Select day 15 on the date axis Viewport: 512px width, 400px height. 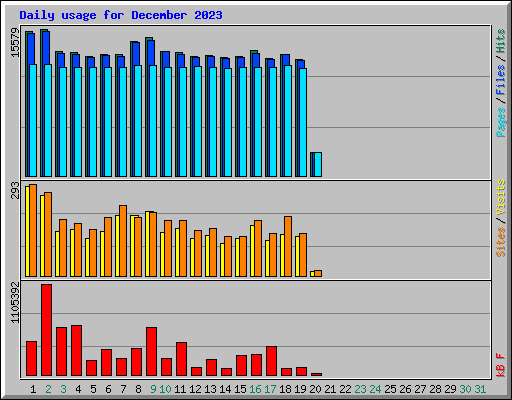click(x=240, y=389)
